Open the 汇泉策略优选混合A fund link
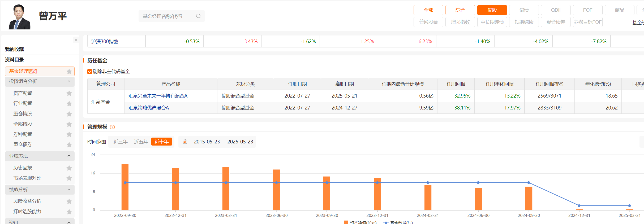Image resolution: width=644 pixels, height=224 pixels. (149, 108)
